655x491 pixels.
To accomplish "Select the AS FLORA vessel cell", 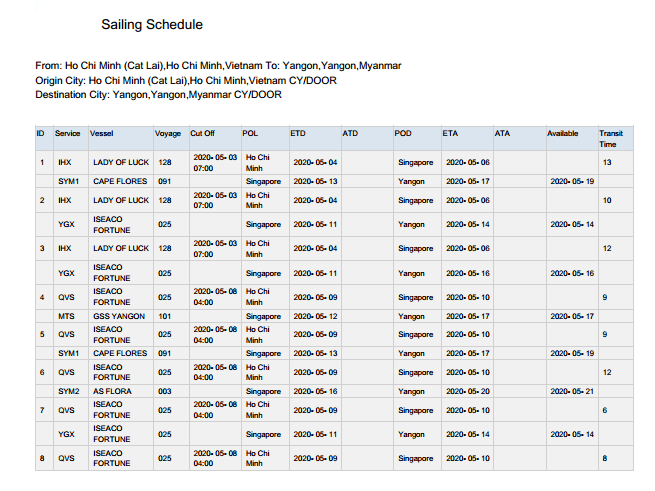I will tap(112, 391).
